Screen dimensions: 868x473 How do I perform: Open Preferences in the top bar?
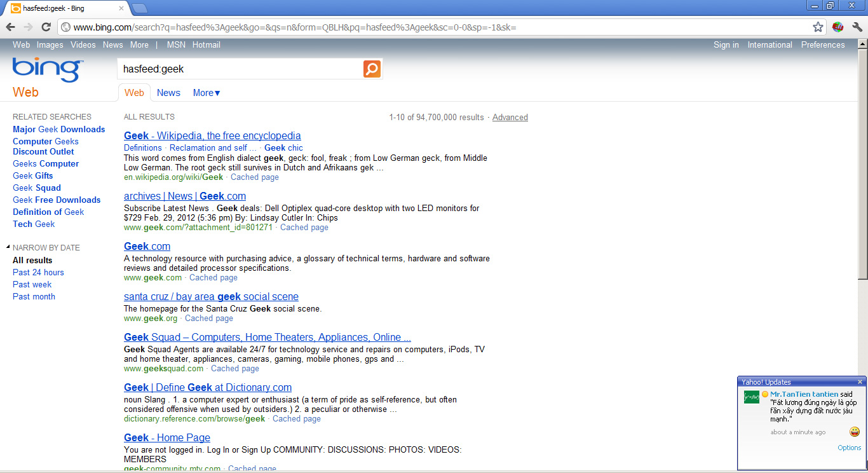point(823,45)
